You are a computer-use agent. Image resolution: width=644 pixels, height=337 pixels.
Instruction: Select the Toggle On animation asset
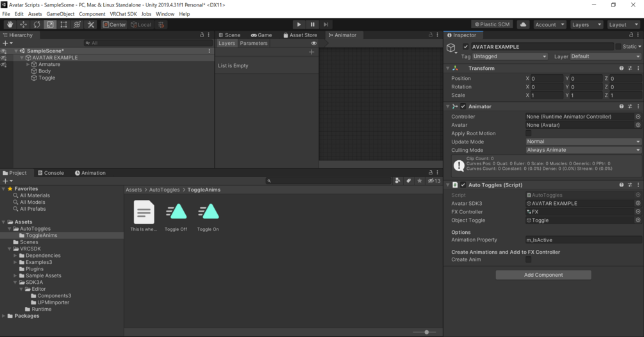point(208,216)
